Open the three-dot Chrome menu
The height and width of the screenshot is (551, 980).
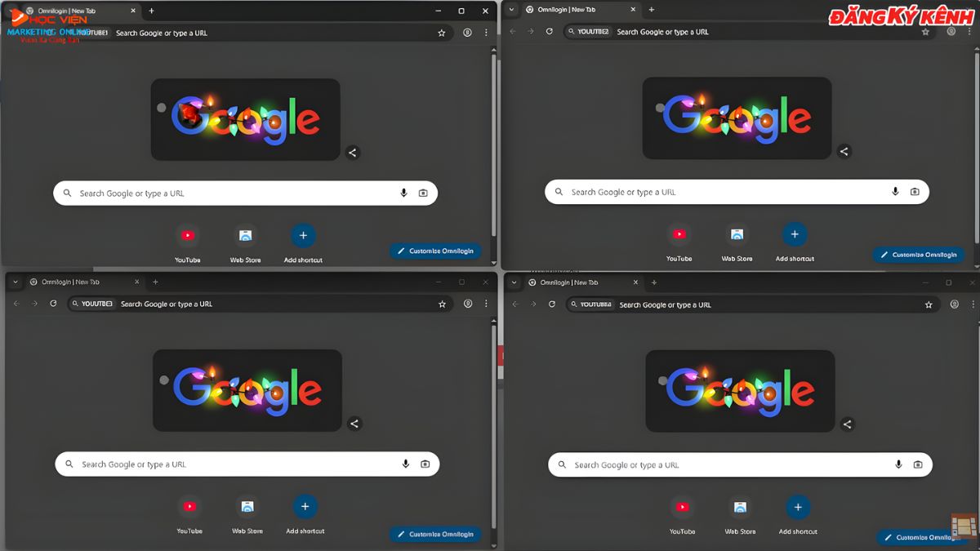(486, 33)
